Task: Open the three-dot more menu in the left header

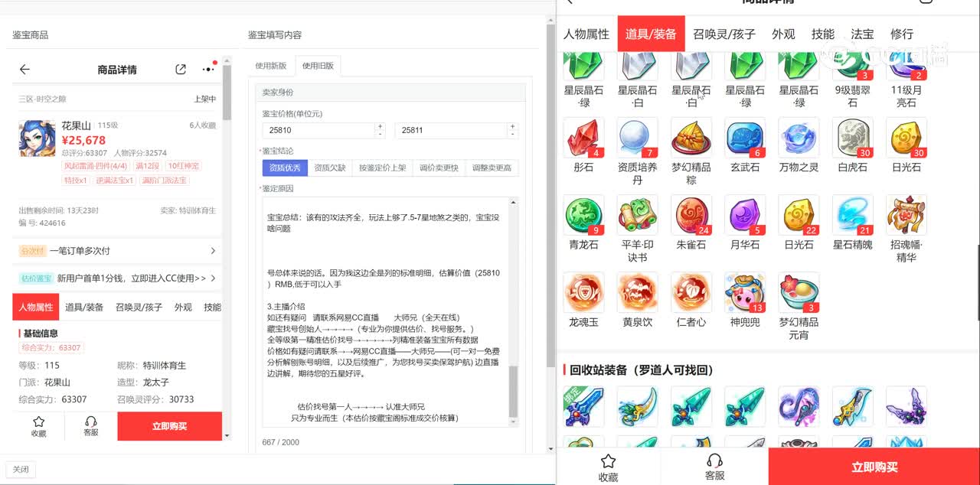Action: [207, 70]
